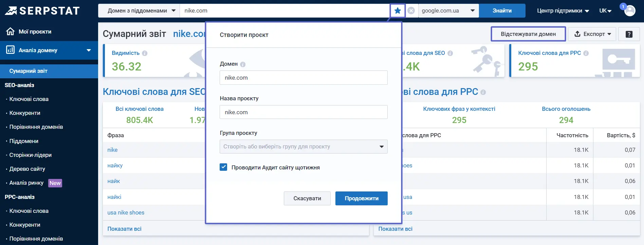Select Сумарний звіт in sidebar

click(49, 71)
